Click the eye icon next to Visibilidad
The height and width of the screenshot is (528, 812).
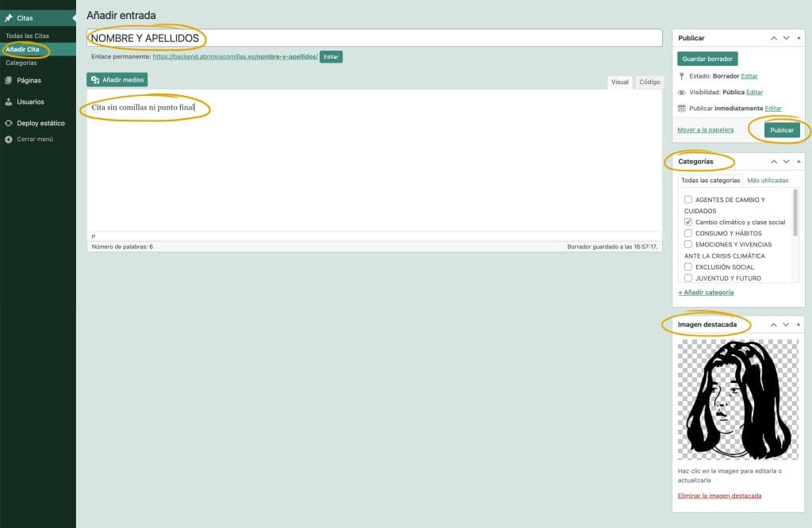click(x=681, y=92)
